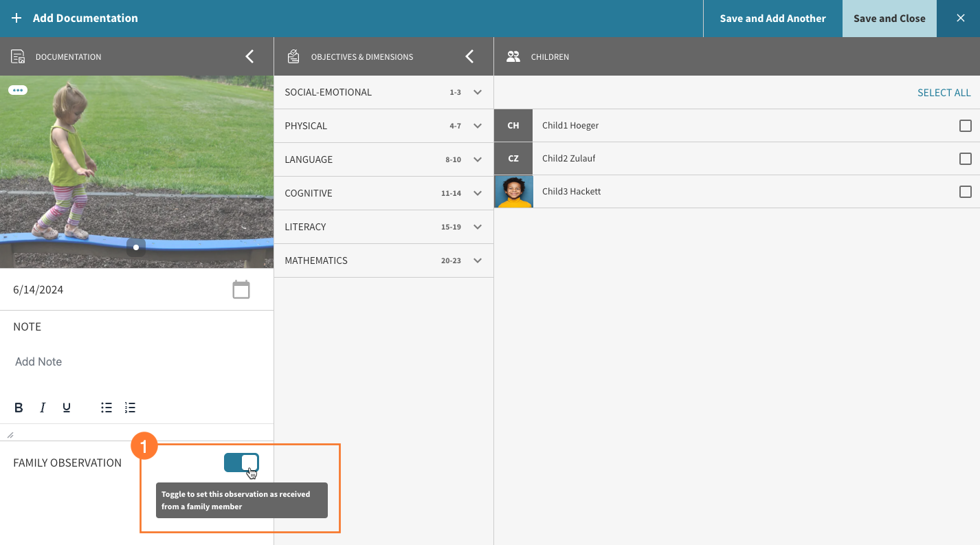Click the Bold formatting icon

point(19,408)
